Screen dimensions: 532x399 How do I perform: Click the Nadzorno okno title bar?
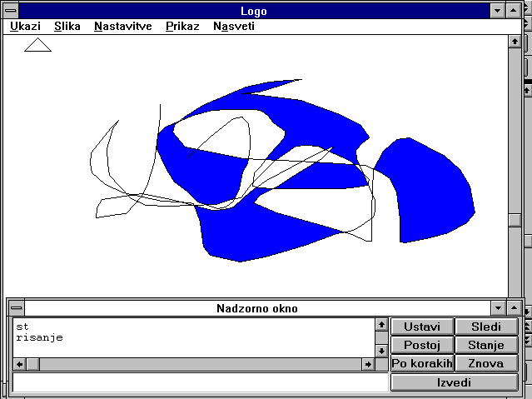pyautogui.click(x=257, y=308)
